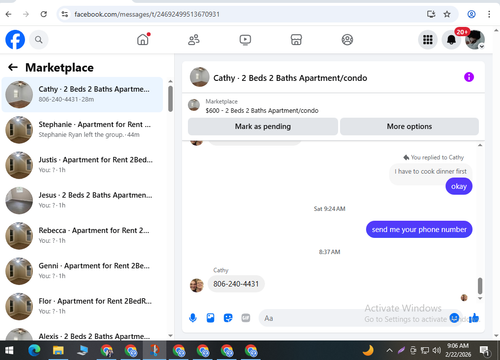The height and width of the screenshot is (360, 500).
Task: Click the $600 Marketplace listing link
Action: (262, 110)
